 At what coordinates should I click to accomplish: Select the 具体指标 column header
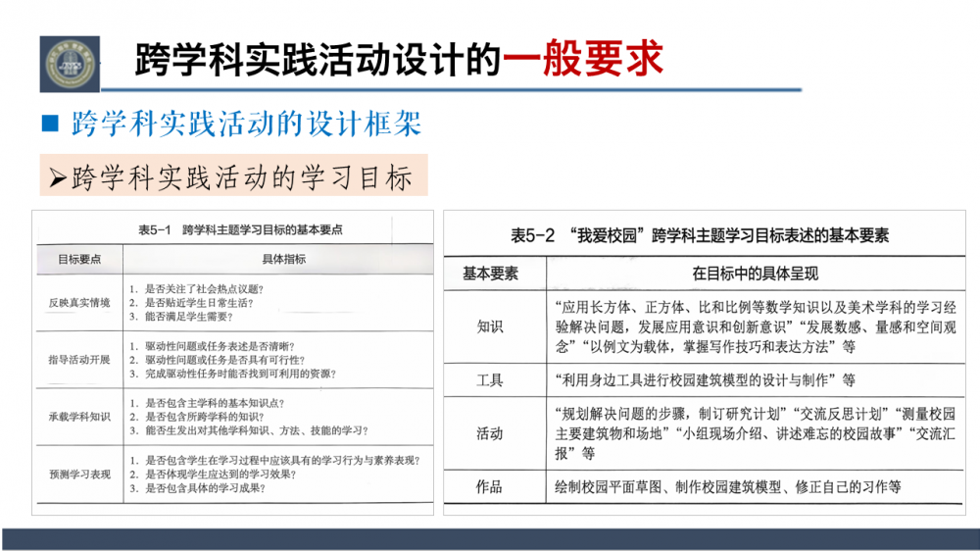(283, 260)
